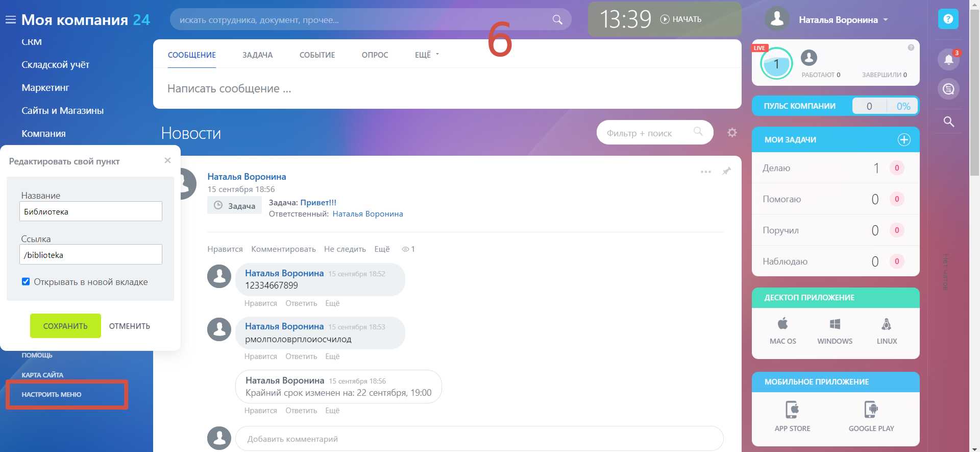Open news feed settings gear
The image size is (980, 452).
tap(732, 133)
